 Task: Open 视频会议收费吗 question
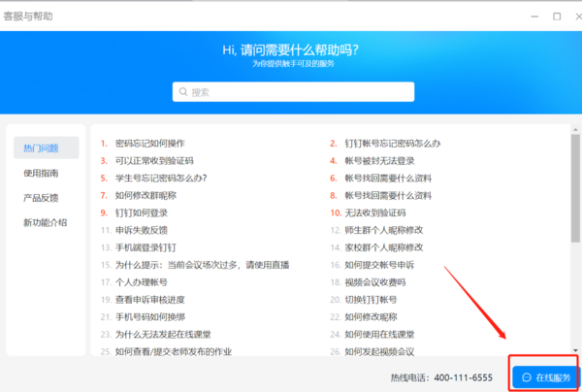374,282
